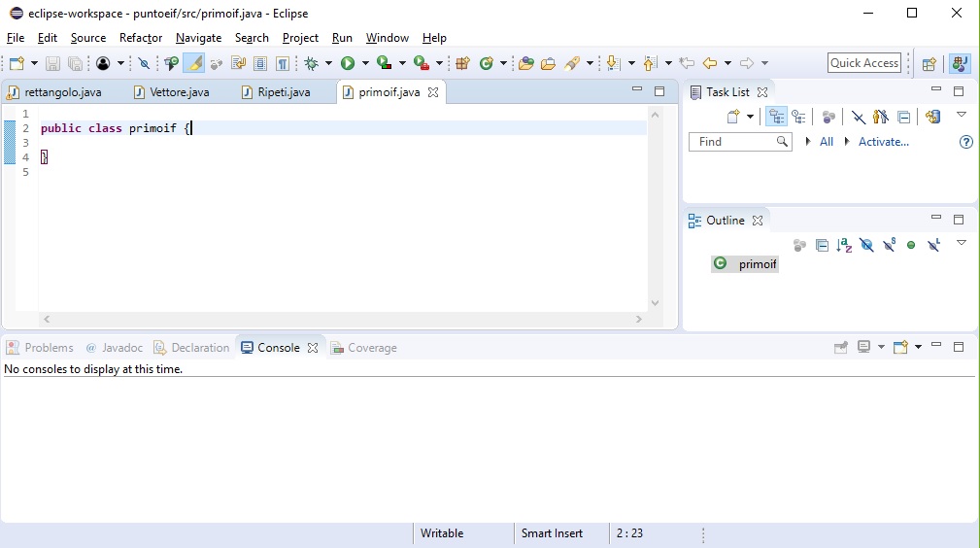Toggle Categorized presentation in Task List
The image size is (980, 548).
(x=776, y=117)
